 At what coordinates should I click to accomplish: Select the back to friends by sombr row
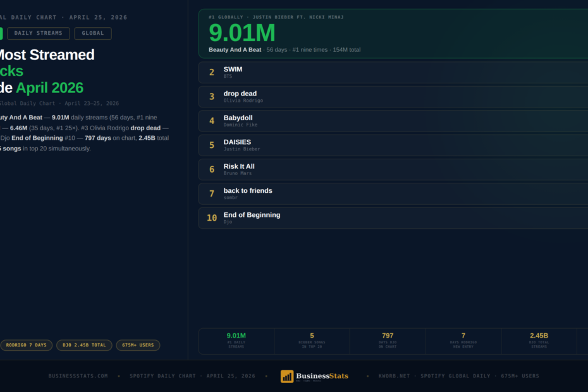[393, 193]
